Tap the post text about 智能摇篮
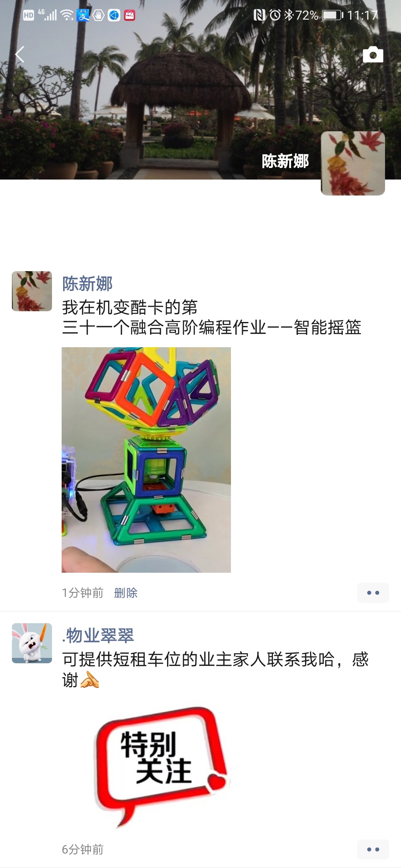This screenshot has width=401, height=868. click(212, 317)
